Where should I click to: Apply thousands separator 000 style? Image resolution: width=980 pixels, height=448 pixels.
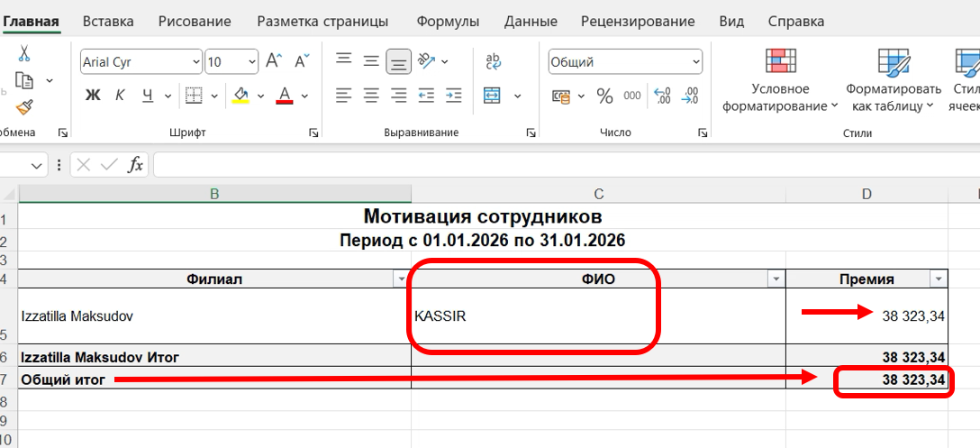[632, 96]
